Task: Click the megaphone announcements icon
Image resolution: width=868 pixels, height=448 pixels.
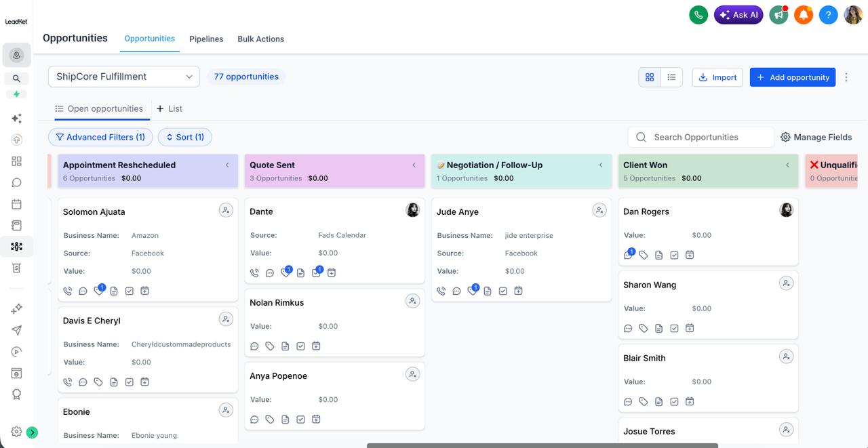Action: 778,14
